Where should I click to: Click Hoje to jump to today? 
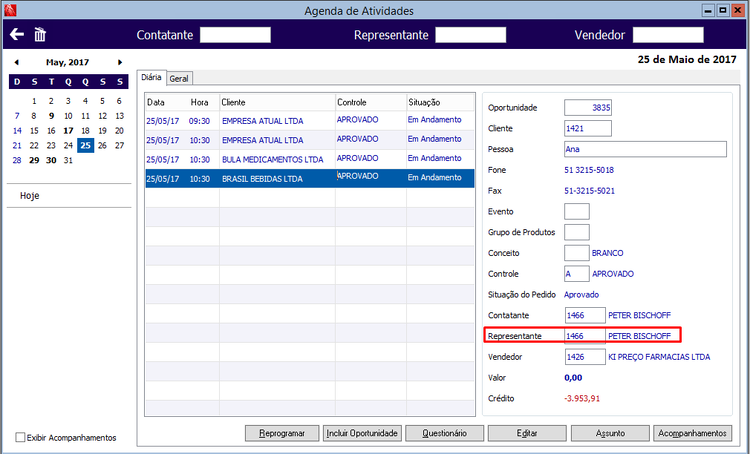click(x=30, y=196)
